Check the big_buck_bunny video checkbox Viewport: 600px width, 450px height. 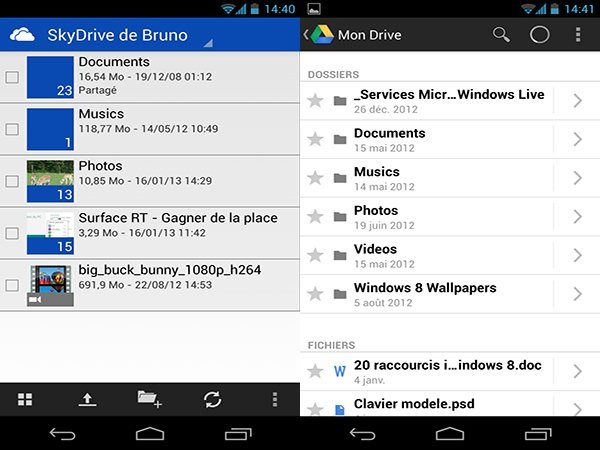pyautogui.click(x=12, y=285)
